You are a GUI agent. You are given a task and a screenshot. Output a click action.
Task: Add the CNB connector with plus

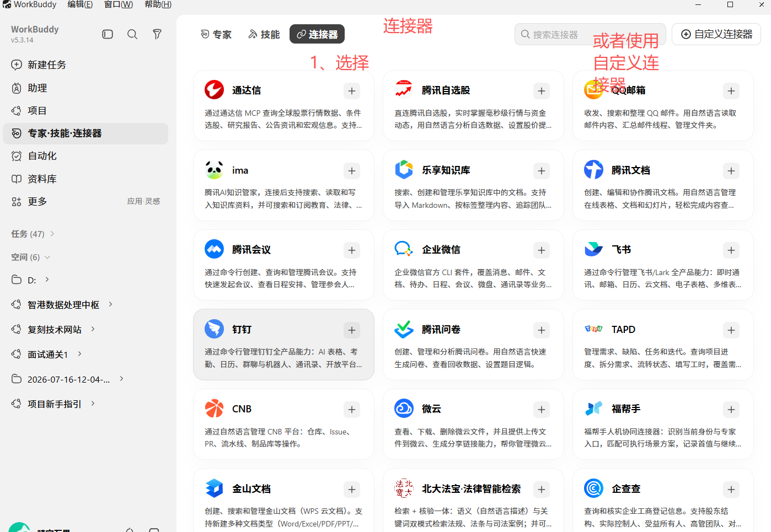tap(352, 410)
